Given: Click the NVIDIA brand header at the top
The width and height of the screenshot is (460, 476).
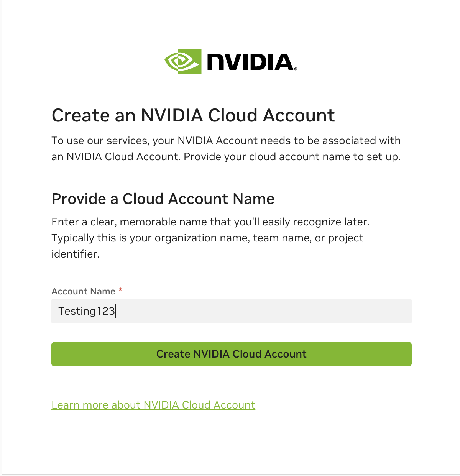Looking at the screenshot, I should click(230, 61).
